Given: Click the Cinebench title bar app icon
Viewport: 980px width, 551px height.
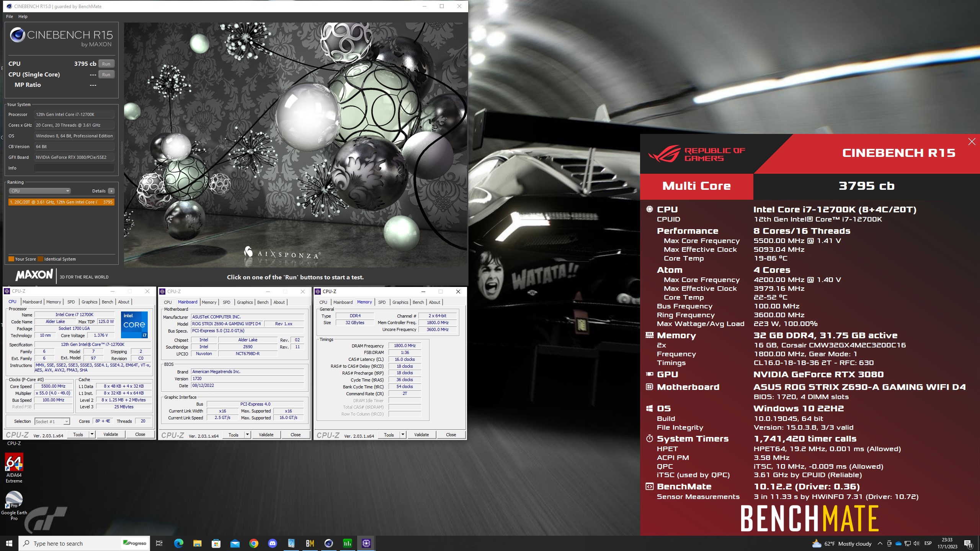Looking at the screenshot, I should [x=9, y=6].
